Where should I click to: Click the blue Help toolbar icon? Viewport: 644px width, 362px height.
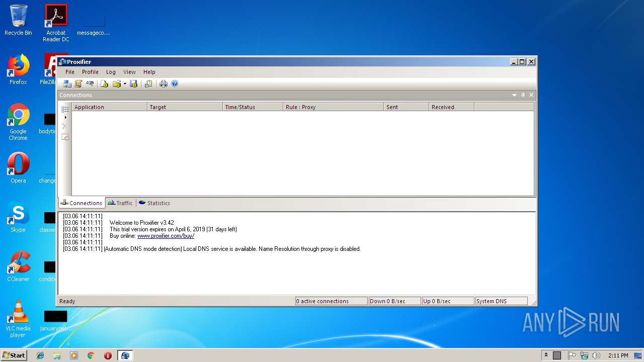[175, 84]
